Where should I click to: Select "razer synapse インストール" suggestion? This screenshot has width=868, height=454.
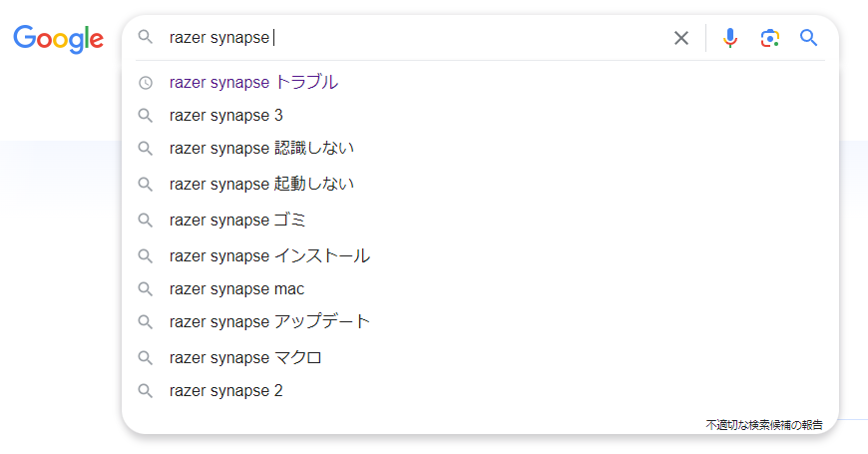tap(269, 256)
